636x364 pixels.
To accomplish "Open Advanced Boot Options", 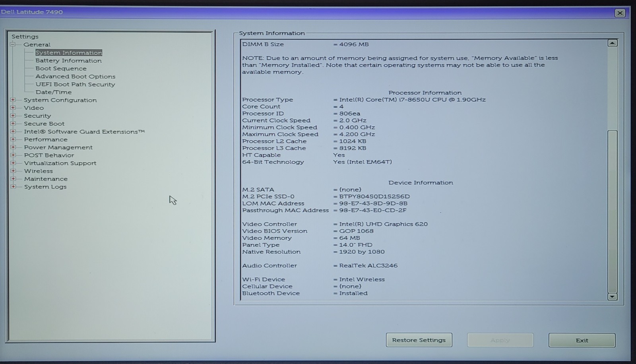I will 76,76.
